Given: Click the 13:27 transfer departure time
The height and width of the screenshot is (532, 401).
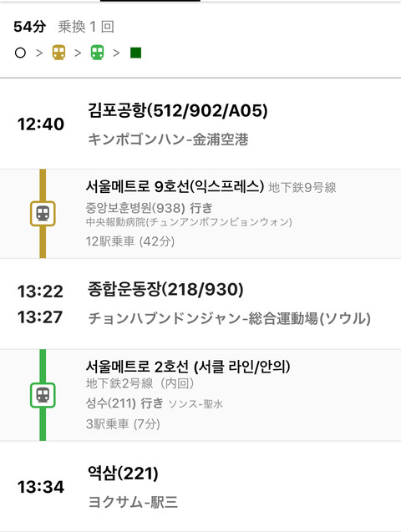Looking at the screenshot, I should click(40, 317).
